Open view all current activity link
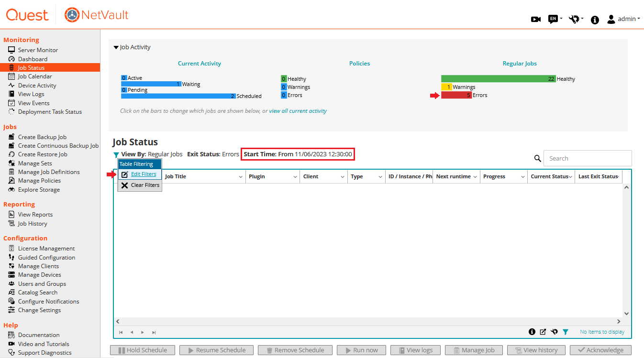The height and width of the screenshot is (358, 644). click(x=298, y=111)
